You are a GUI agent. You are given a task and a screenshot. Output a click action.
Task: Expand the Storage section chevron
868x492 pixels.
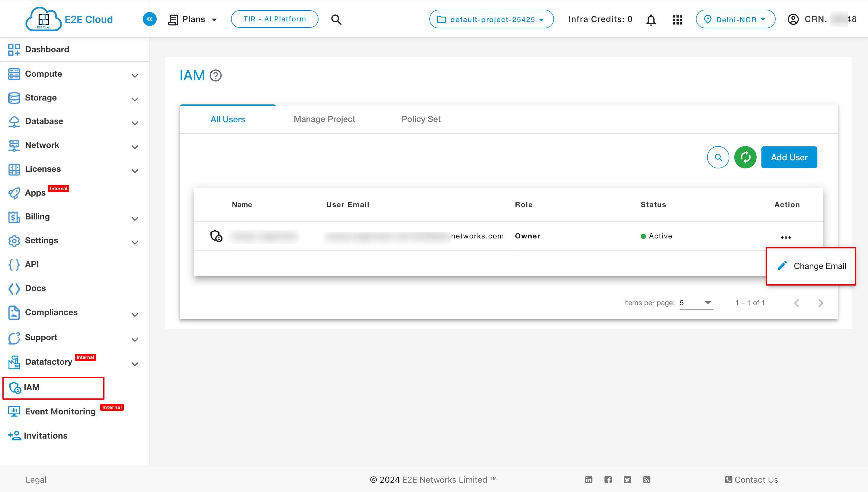[135, 99]
